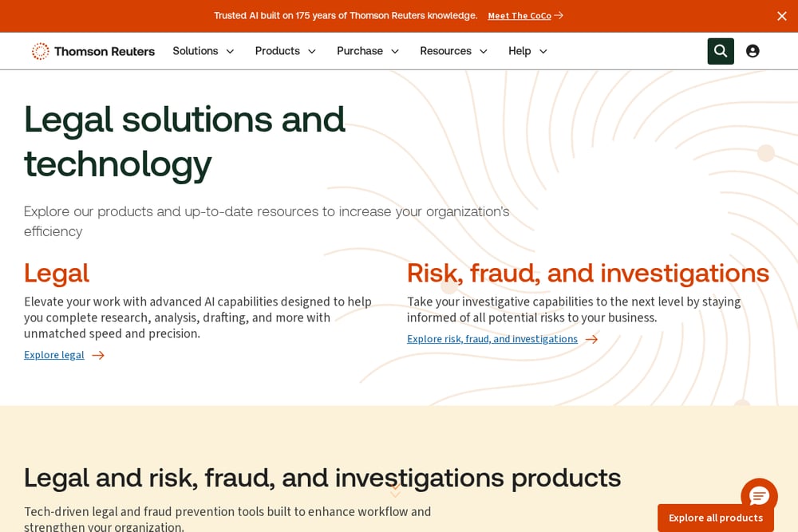Open the Help menu item
Screen dimensions: 798x532
coord(519,51)
